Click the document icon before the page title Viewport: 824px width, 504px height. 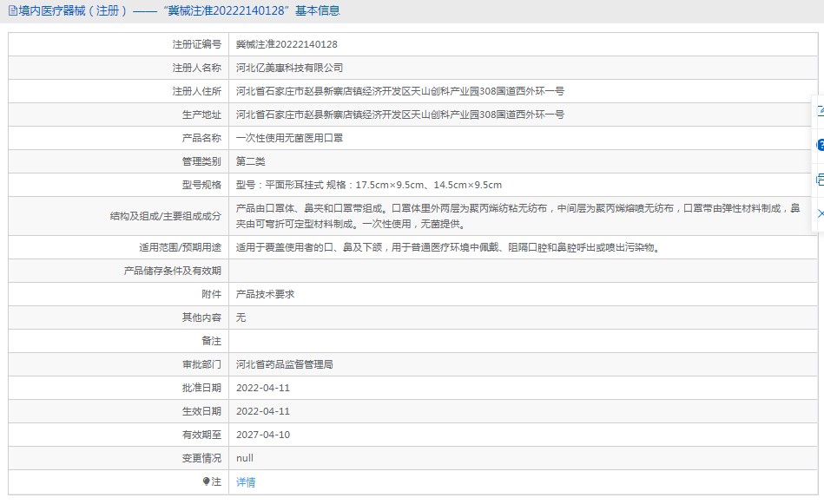click(x=11, y=11)
